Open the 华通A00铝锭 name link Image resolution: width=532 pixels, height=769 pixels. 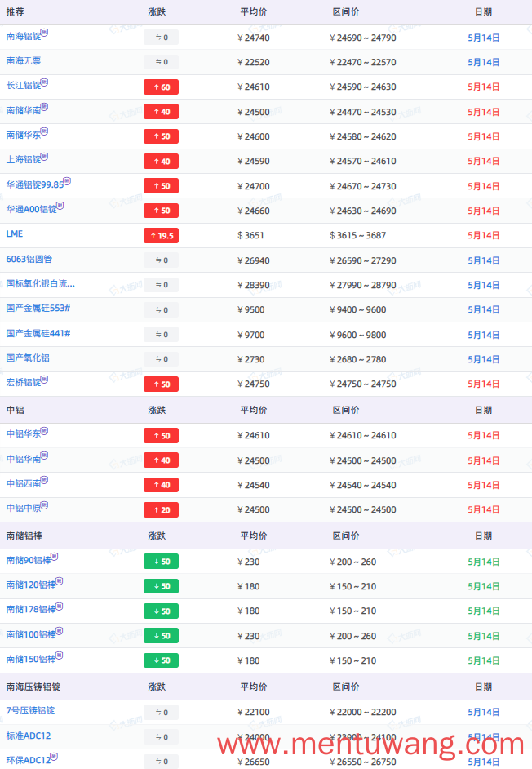pyautogui.click(x=31, y=210)
